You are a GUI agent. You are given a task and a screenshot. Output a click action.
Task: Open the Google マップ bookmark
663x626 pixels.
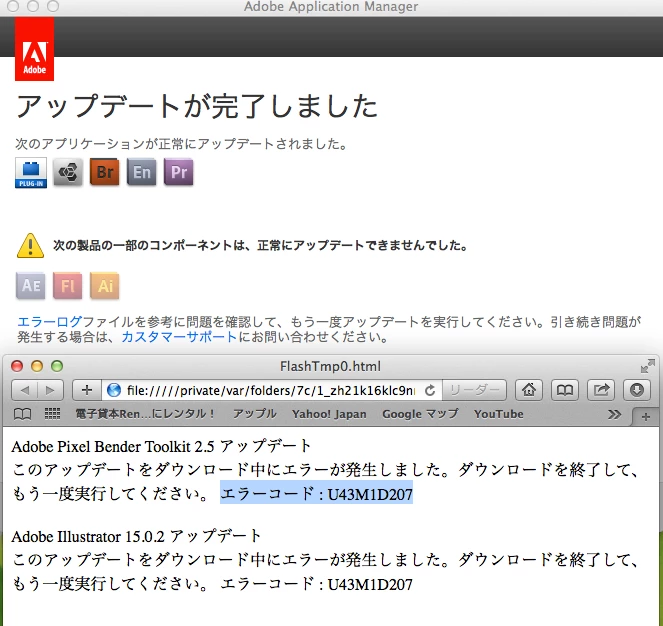420,414
